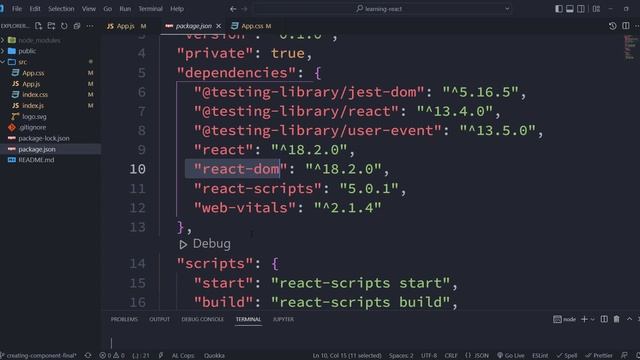The height and width of the screenshot is (360, 640).
Task: Open the Terminal menu
Action: click(x=150, y=9)
